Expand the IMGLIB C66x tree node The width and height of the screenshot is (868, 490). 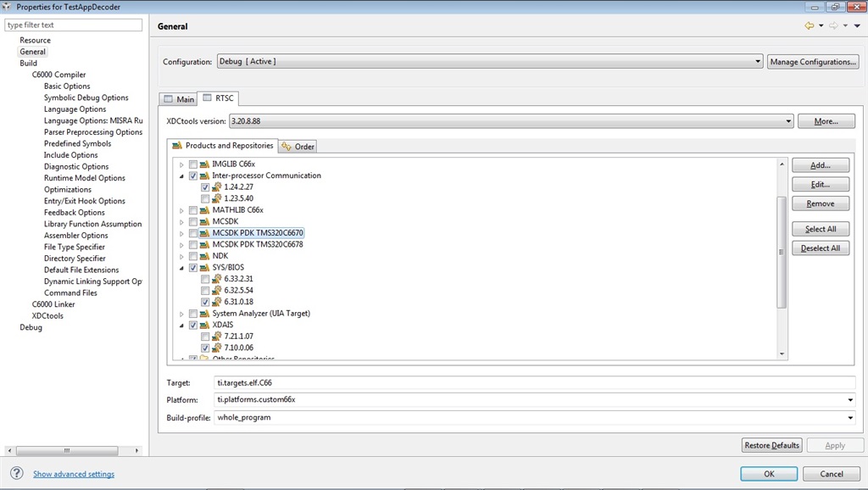click(181, 164)
